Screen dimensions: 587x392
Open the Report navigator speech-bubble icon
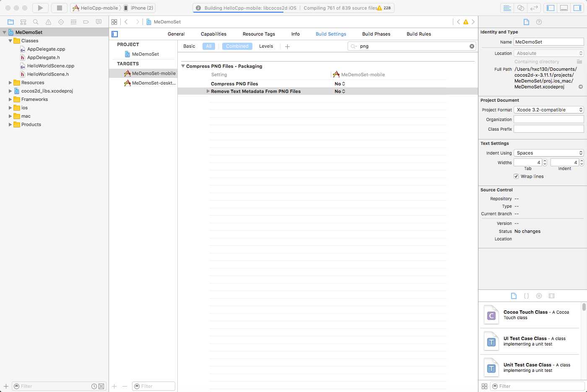(99, 22)
